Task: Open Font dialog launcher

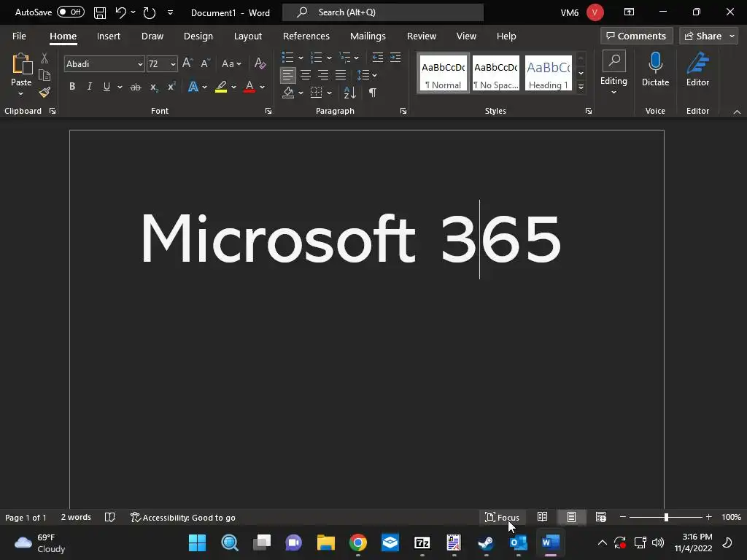Action: point(268,111)
